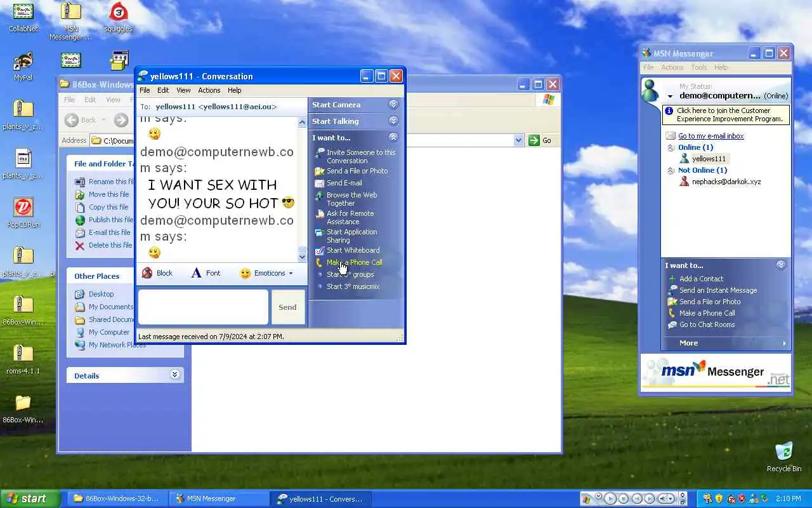Open the Actions menu in MSN Messenger
The image size is (812, 508).
(x=672, y=67)
